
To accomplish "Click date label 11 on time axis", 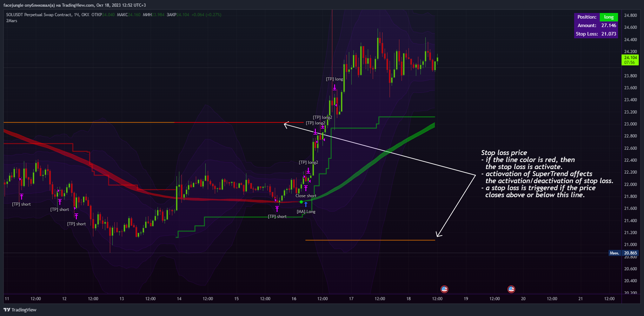I will [x=7, y=299].
